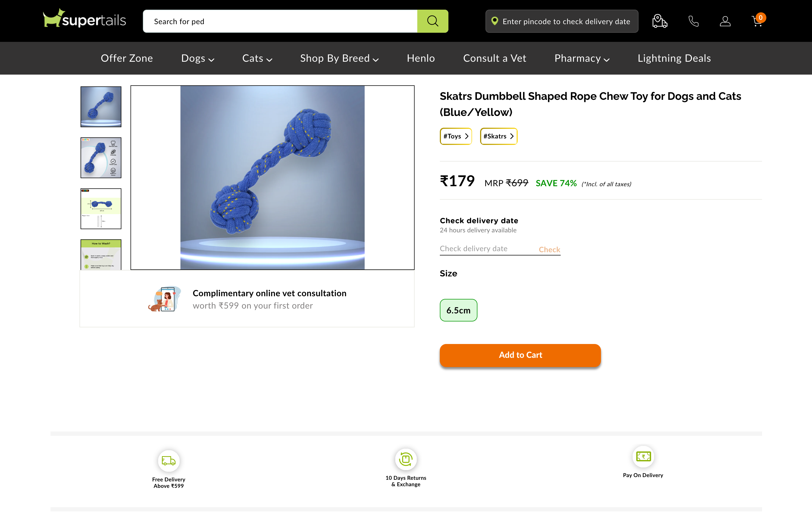This screenshot has height=527, width=812.
Task: Select the 6.5cm size option
Action: (x=458, y=310)
